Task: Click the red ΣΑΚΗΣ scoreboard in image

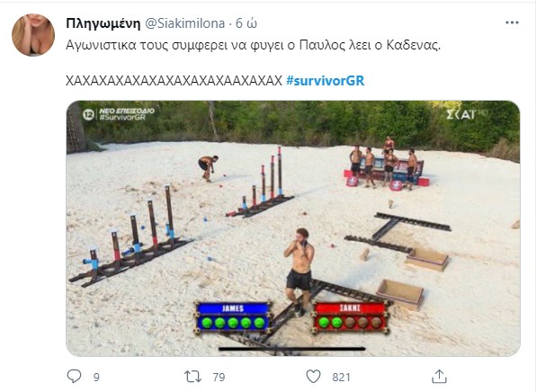Action: pyautogui.click(x=351, y=317)
